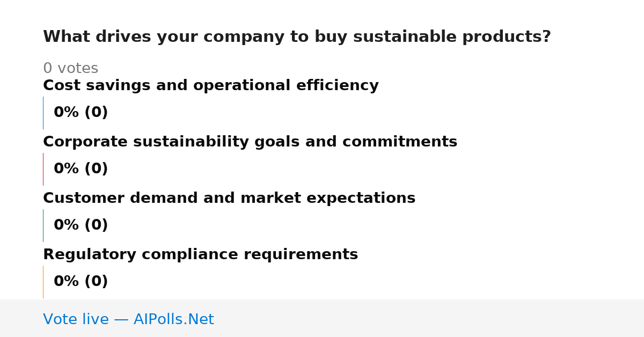
Task: Click the gray footer bar
Action: pyautogui.click(x=322, y=318)
